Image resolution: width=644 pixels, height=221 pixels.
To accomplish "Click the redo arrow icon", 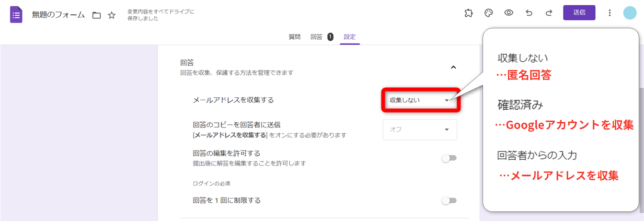I will [x=549, y=13].
